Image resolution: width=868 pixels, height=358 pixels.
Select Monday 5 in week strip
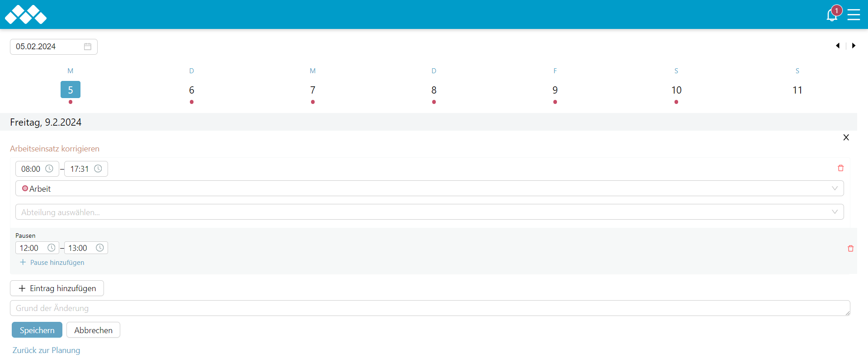71,89
